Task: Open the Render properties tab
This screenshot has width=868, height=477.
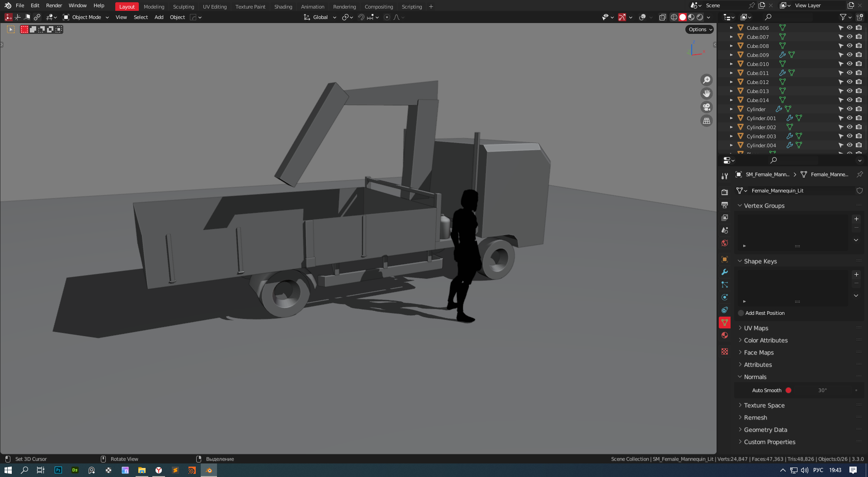Action: (x=725, y=192)
